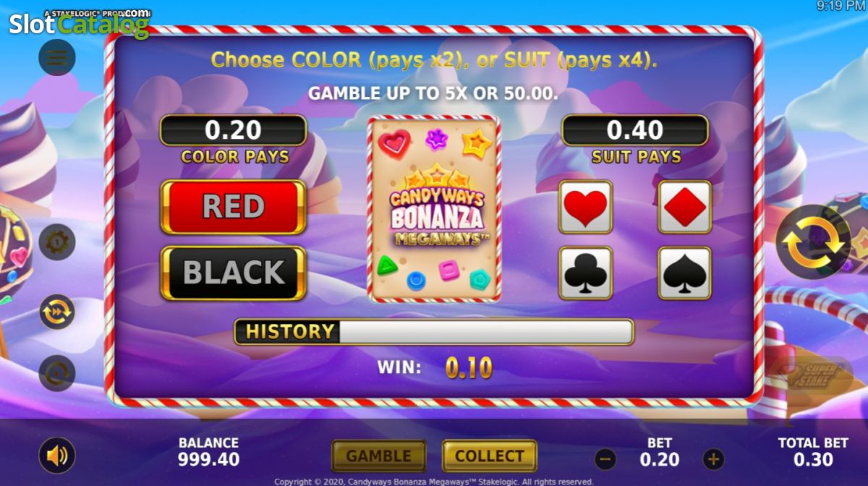The width and height of the screenshot is (868, 486).
Task: Select the spades suit card
Action: pyautogui.click(x=684, y=273)
